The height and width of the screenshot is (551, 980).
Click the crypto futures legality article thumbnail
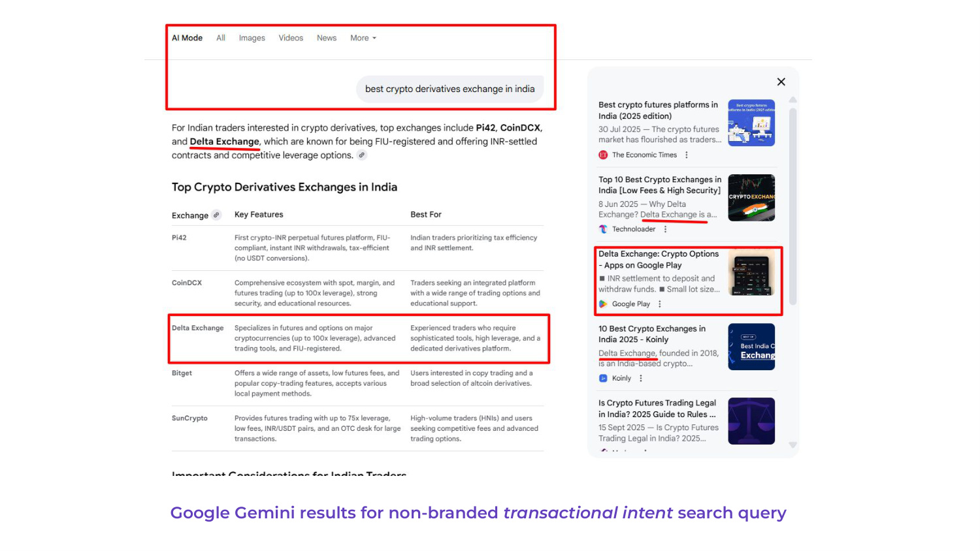pos(751,420)
